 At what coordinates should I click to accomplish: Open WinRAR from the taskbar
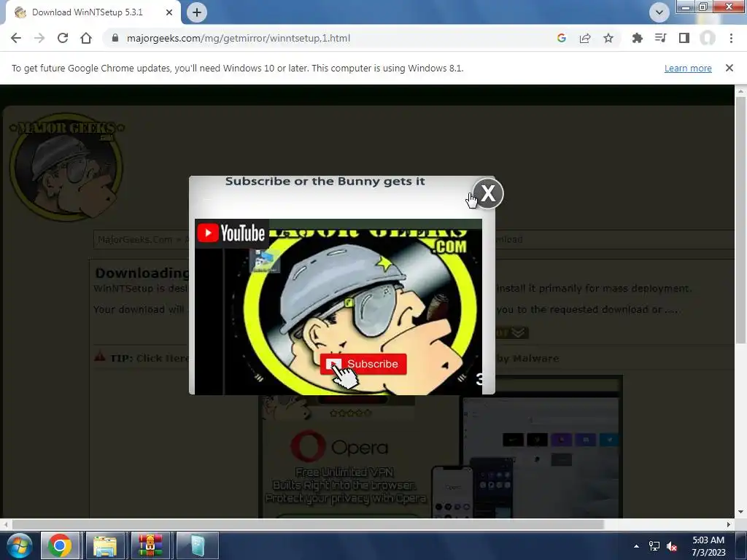tap(150, 545)
